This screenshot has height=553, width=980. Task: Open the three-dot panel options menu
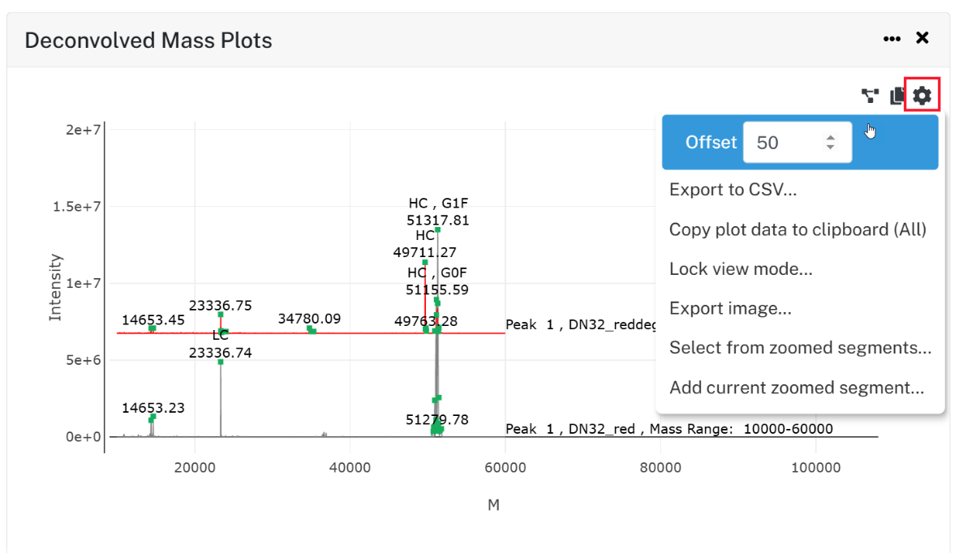(892, 38)
